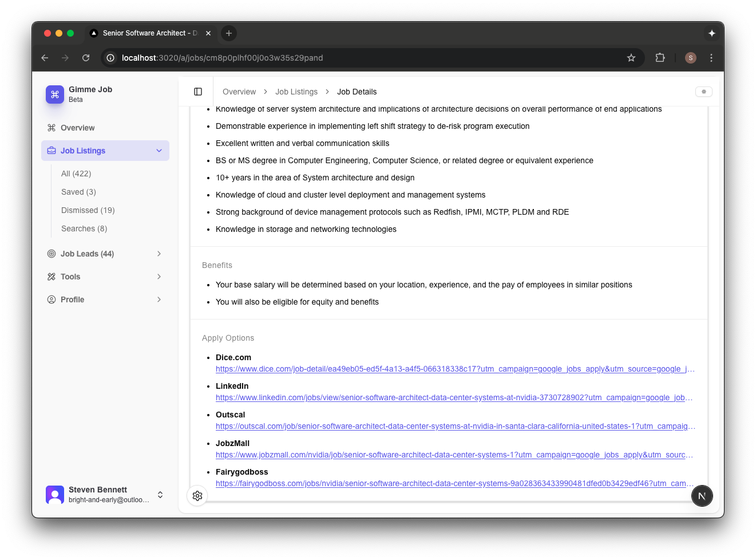Open the JobzMall apply link
The image size is (756, 560).
coord(454,455)
